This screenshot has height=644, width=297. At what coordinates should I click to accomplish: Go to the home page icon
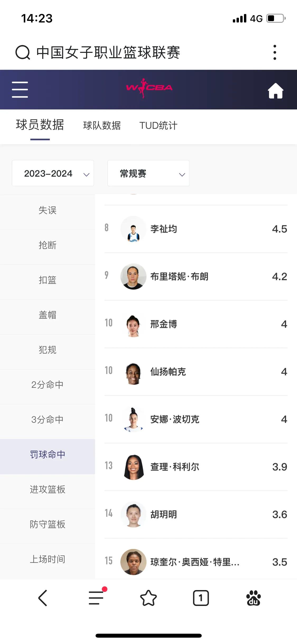pos(276,91)
